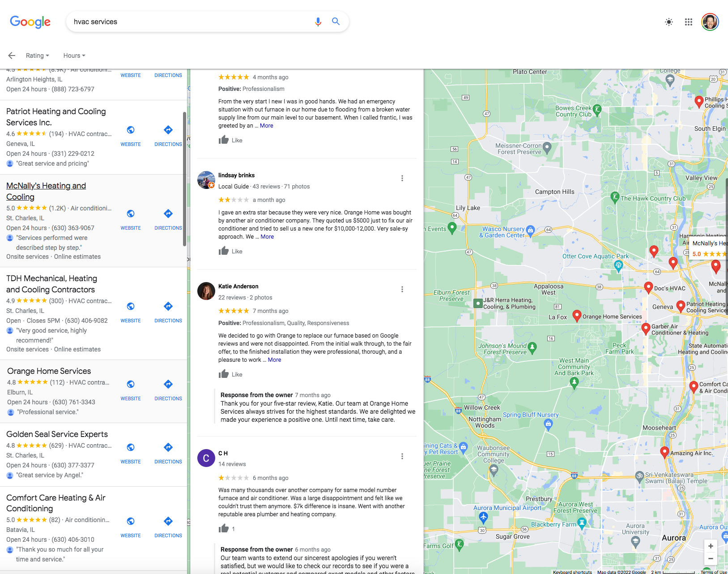
Task: Get directions to Comfort Care Heating
Action: [x=168, y=527]
